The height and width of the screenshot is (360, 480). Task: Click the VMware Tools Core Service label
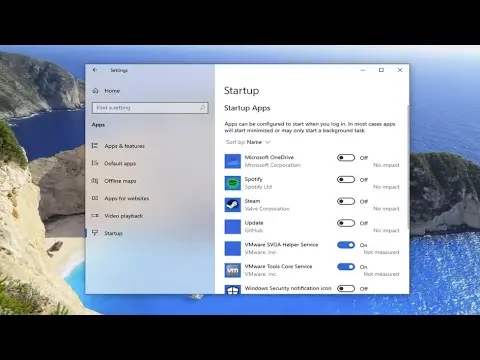point(278,266)
